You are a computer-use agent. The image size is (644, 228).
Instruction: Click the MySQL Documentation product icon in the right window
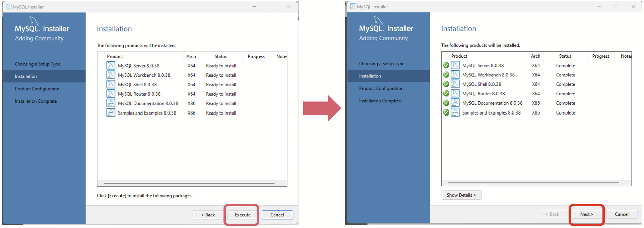coord(455,103)
